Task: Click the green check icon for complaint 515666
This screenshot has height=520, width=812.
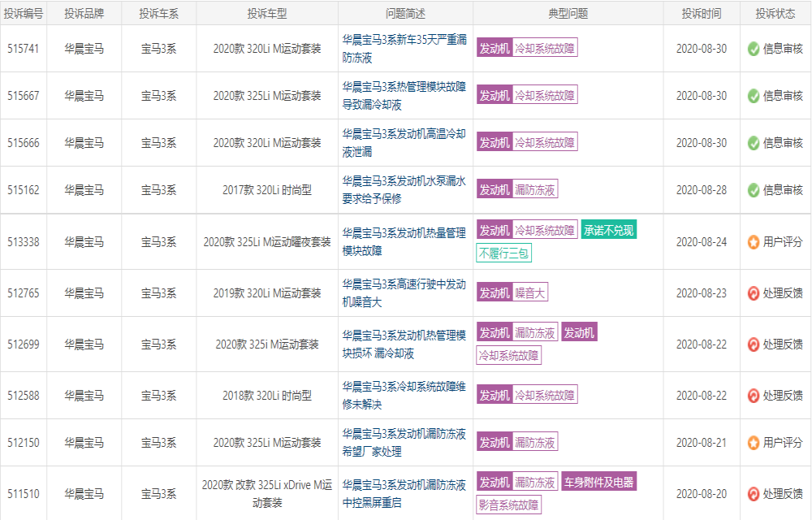Action: tap(754, 143)
